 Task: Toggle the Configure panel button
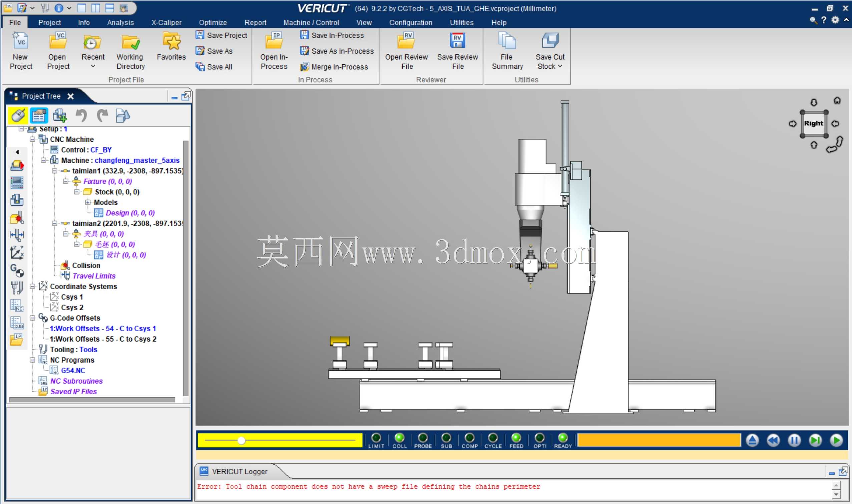coord(39,116)
